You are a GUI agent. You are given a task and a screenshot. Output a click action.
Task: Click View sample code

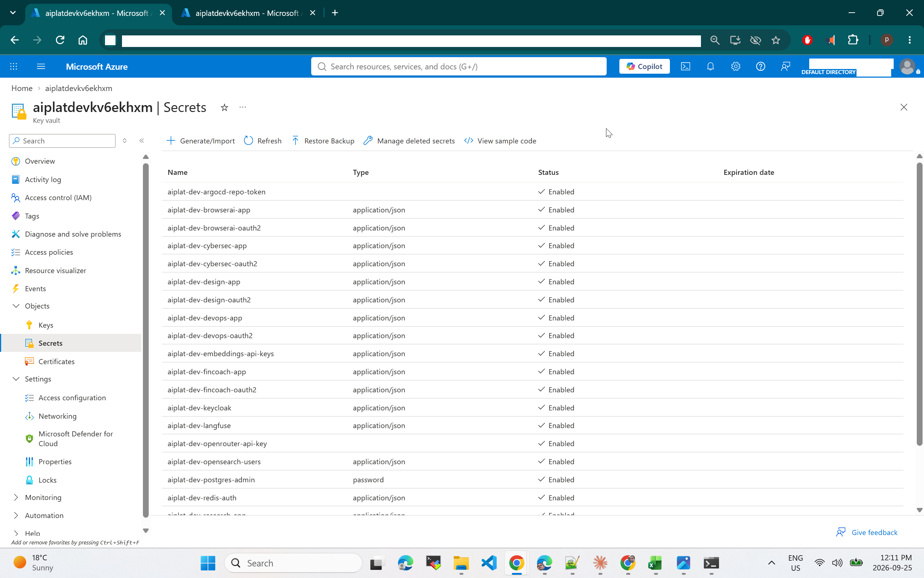click(x=500, y=141)
